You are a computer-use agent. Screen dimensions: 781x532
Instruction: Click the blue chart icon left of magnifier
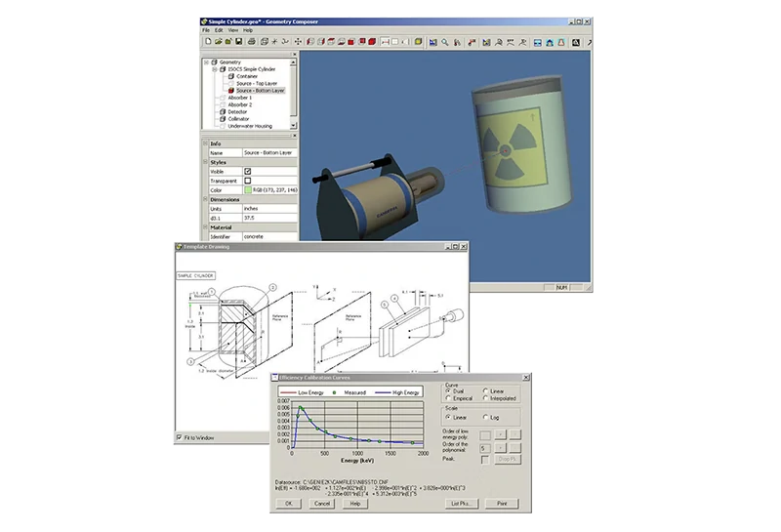(x=432, y=42)
